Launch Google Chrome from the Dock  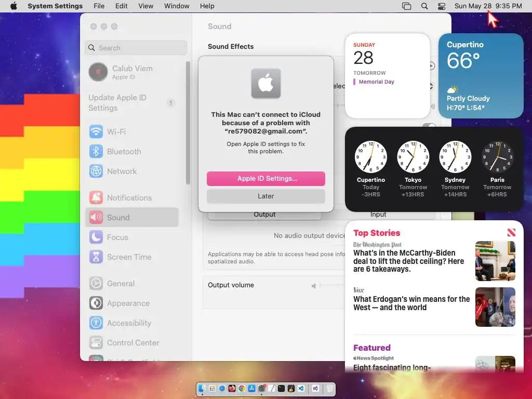pyautogui.click(x=242, y=388)
